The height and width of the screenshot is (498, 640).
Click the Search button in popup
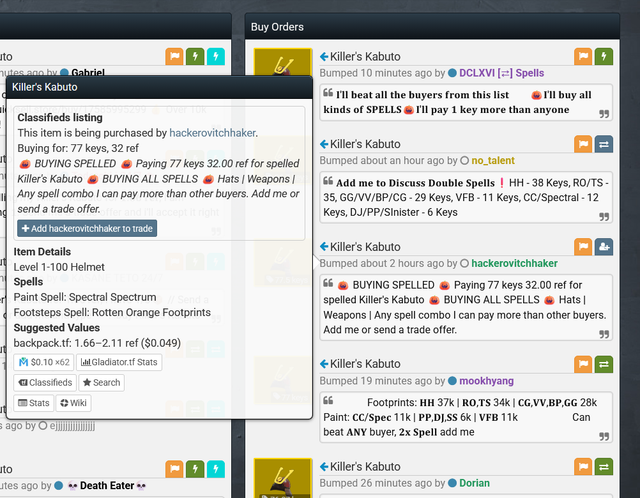click(x=102, y=382)
